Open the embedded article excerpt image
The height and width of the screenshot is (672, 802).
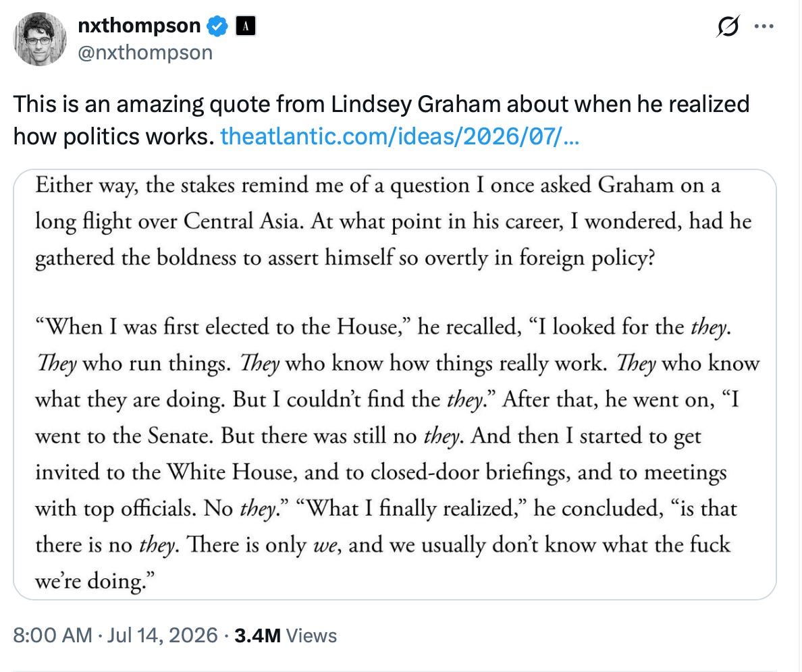point(395,385)
